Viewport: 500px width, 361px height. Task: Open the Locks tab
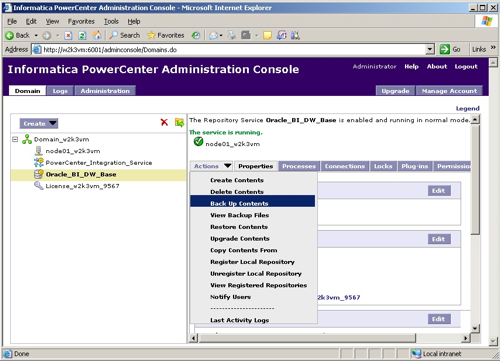tap(383, 166)
